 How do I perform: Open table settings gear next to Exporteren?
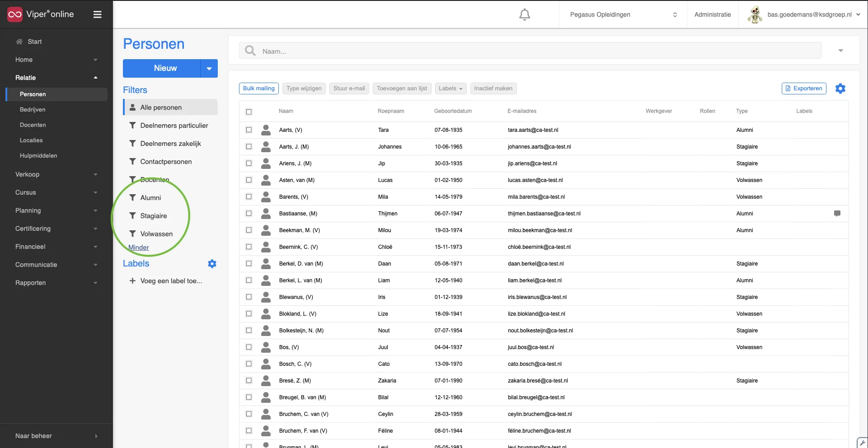pyautogui.click(x=840, y=89)
